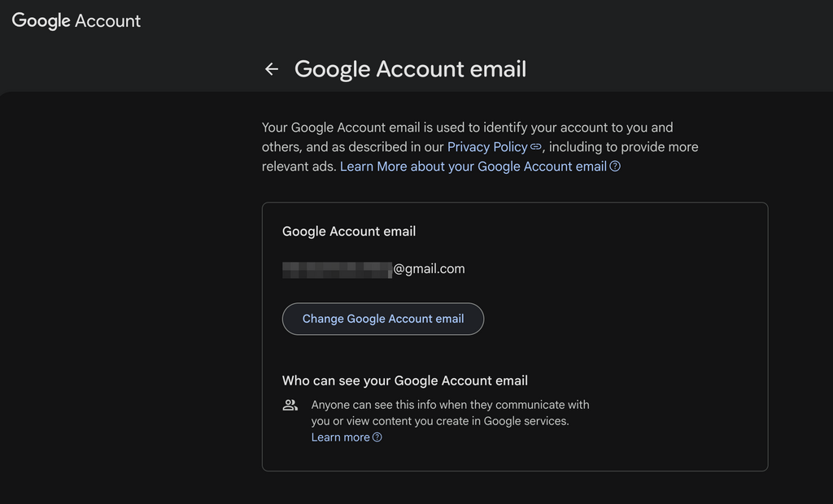833x504 pixels.
Task: Click the blurred @gmail.com email address
Action: [373, 269]
